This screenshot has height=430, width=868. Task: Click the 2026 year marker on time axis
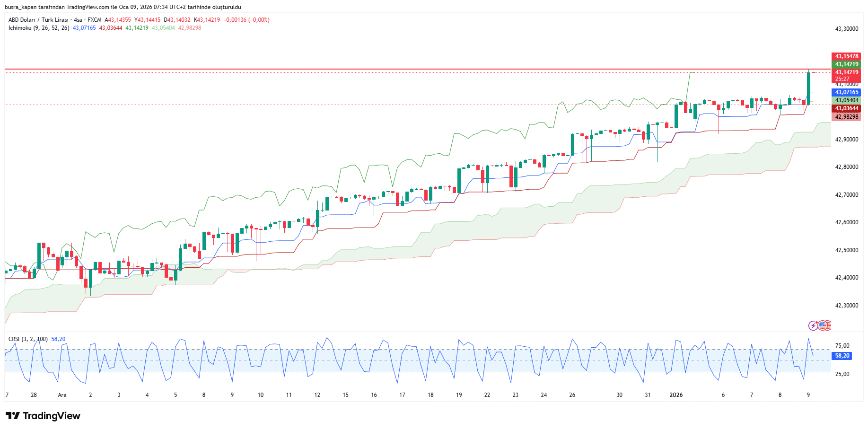pos(676,395)
